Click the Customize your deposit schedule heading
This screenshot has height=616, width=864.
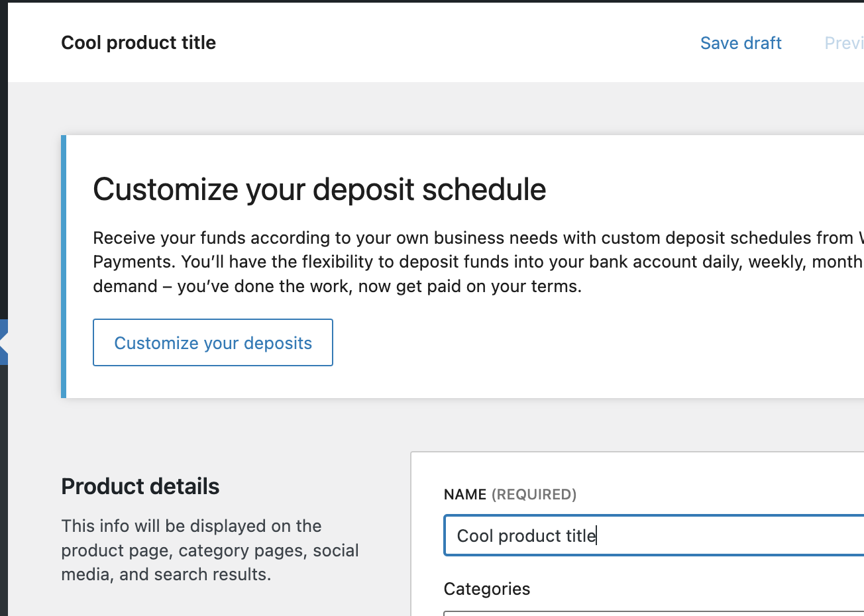319,189
